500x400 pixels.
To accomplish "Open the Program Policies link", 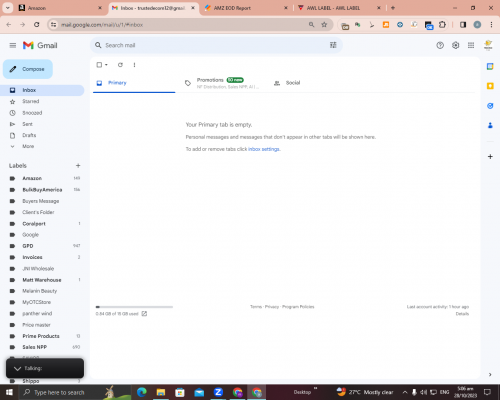I will tap(298, 307).
